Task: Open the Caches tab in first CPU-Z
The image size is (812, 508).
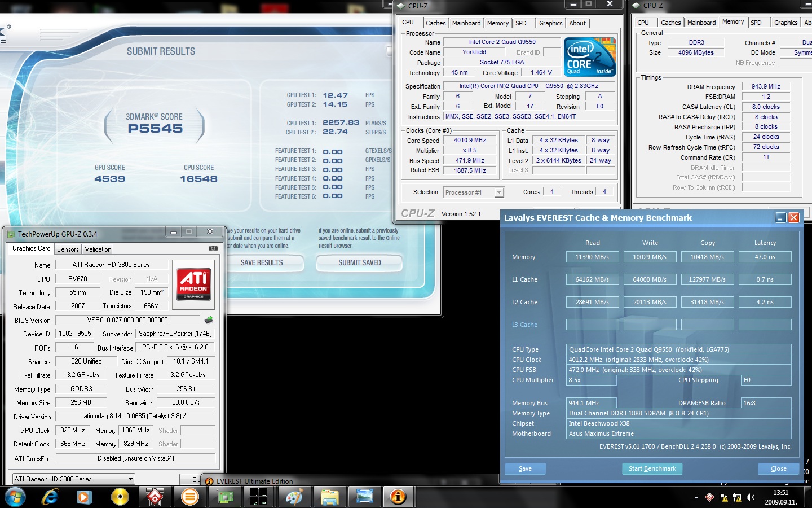Action: tap(436, 23)
